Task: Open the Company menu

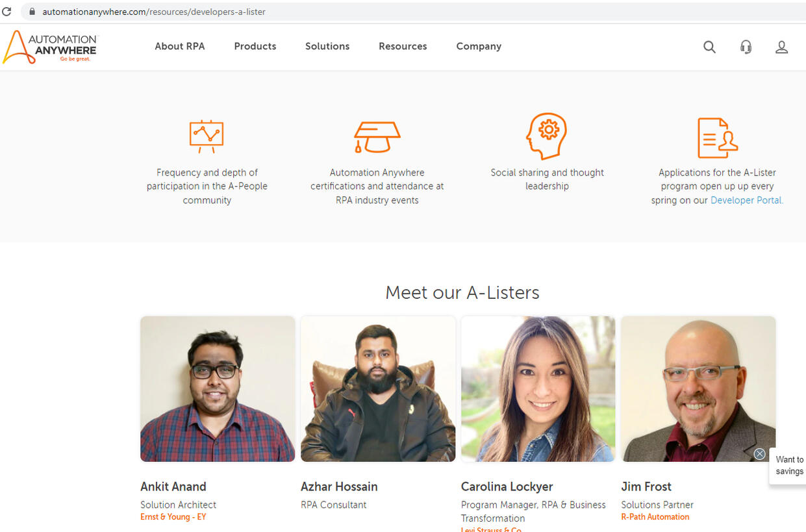Action: pyautogui.click(x=479, y=46)
